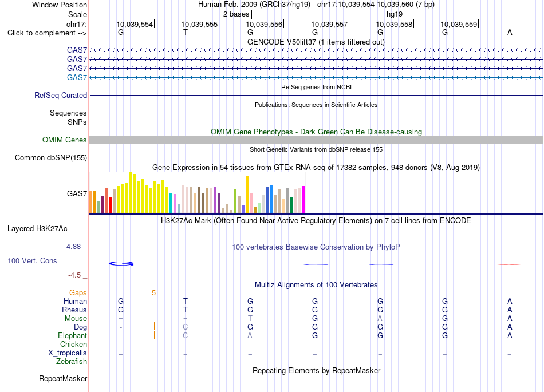
Task: Click the 10,039,556 position ruler label
Action: pos(265,24)
